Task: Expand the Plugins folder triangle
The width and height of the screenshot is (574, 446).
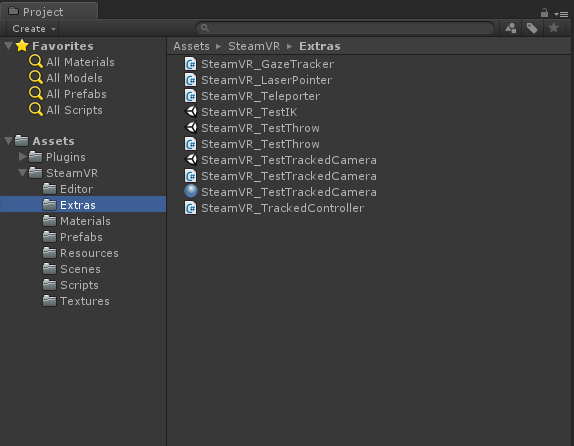Action: [x=22, y=157]
